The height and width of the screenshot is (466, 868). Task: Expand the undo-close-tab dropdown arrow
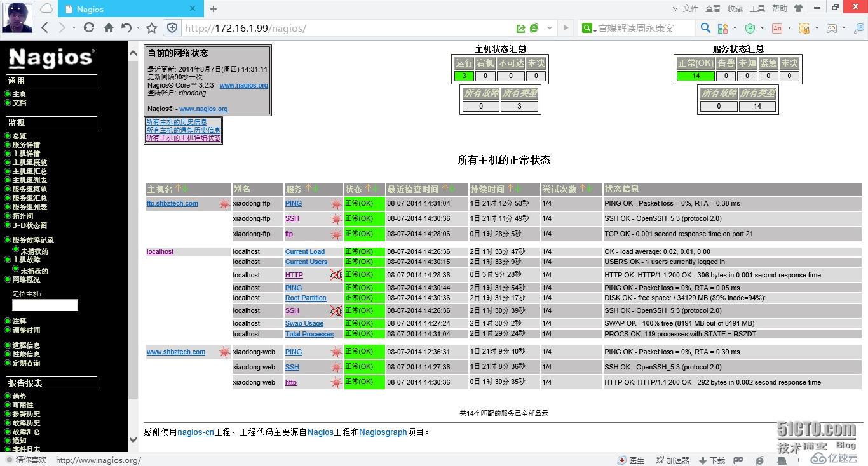[138, 28]
